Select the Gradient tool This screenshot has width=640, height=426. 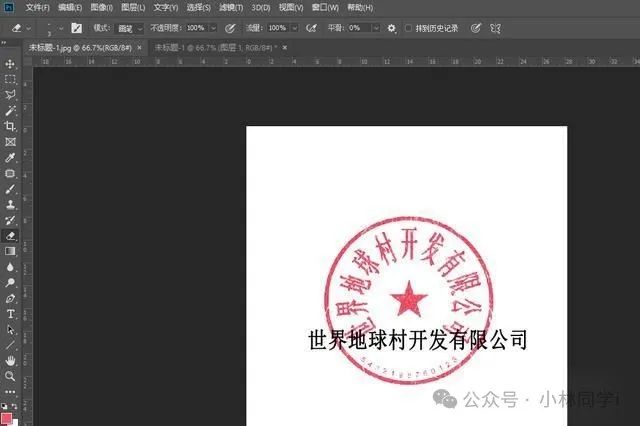tap(10, 251)
